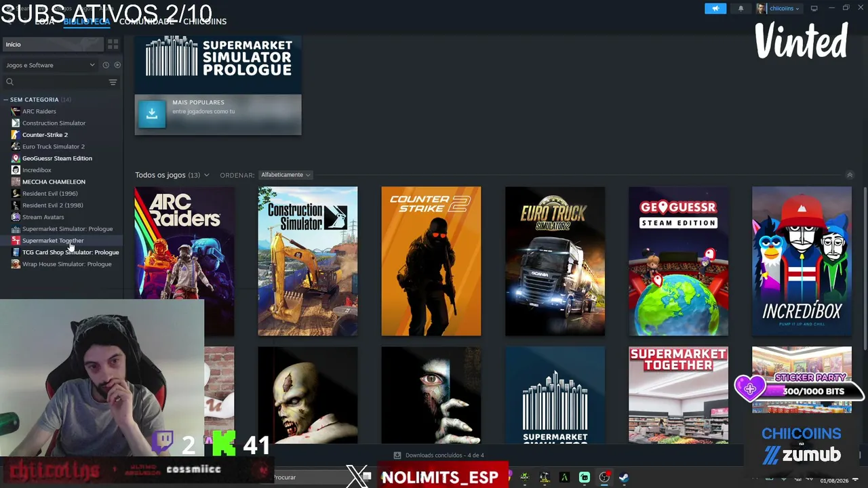This screenshot has height=488, width=868.
Task: Open the Steam announcements megaphone button
Action: point(715,8)
